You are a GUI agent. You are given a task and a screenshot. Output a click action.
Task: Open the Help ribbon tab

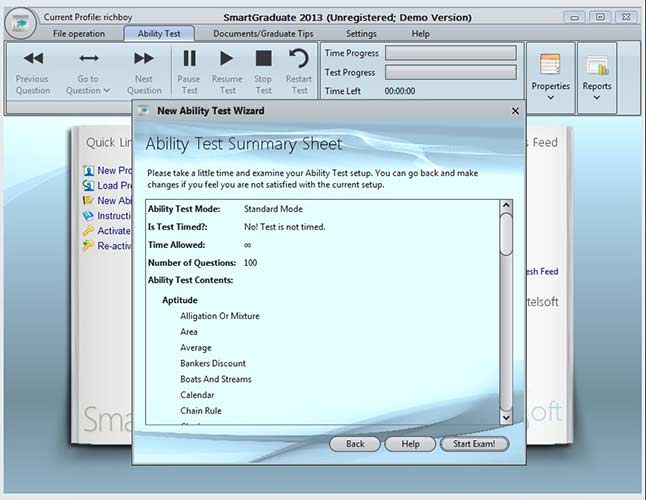click(x=420, y=34)
